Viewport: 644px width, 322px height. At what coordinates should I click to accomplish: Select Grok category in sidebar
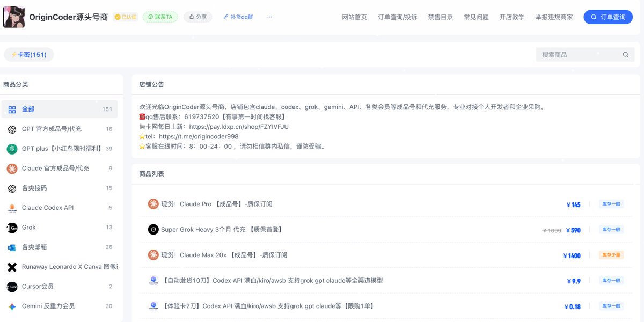click(x=60, y=228)
